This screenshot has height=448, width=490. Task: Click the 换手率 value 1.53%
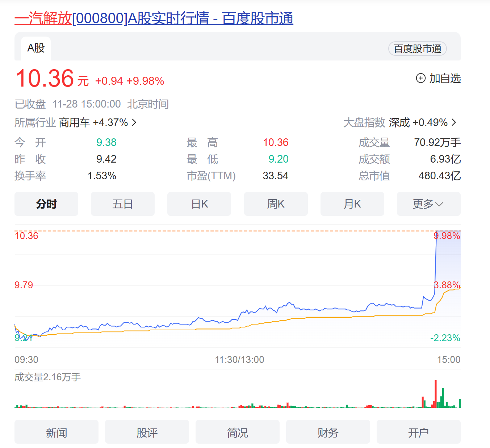[x=102, y=176]
